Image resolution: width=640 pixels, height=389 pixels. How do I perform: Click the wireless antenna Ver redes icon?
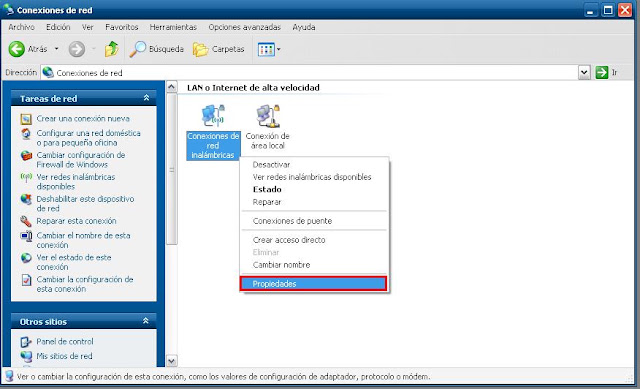26,177
